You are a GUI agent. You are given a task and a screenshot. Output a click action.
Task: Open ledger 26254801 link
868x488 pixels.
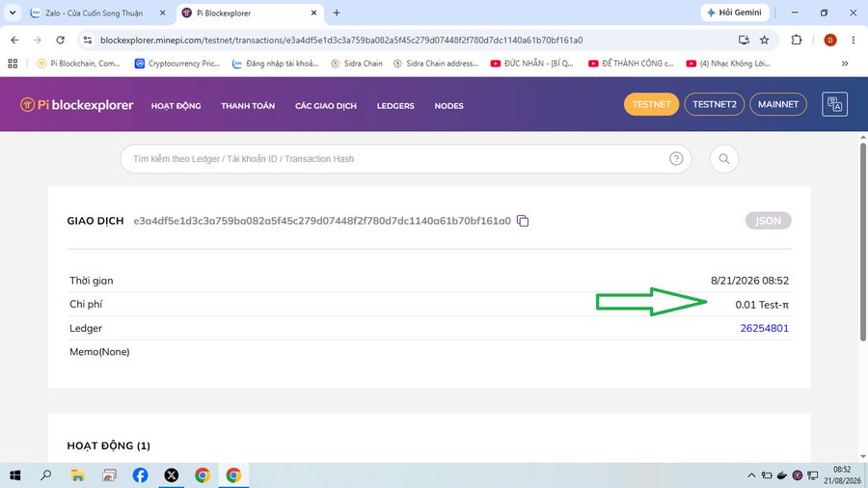(x=764, y=328)
